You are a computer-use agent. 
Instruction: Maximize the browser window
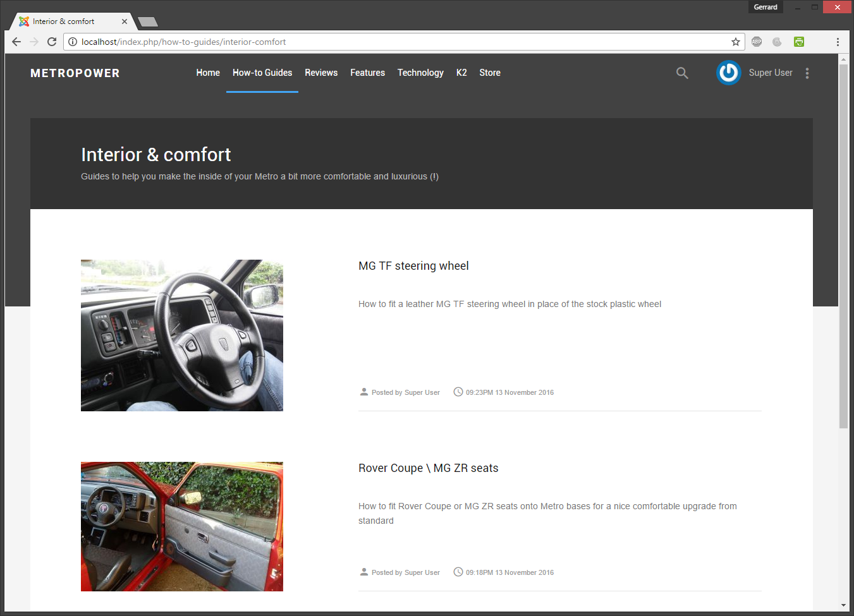pyautogui.click(x=815, y=7)
